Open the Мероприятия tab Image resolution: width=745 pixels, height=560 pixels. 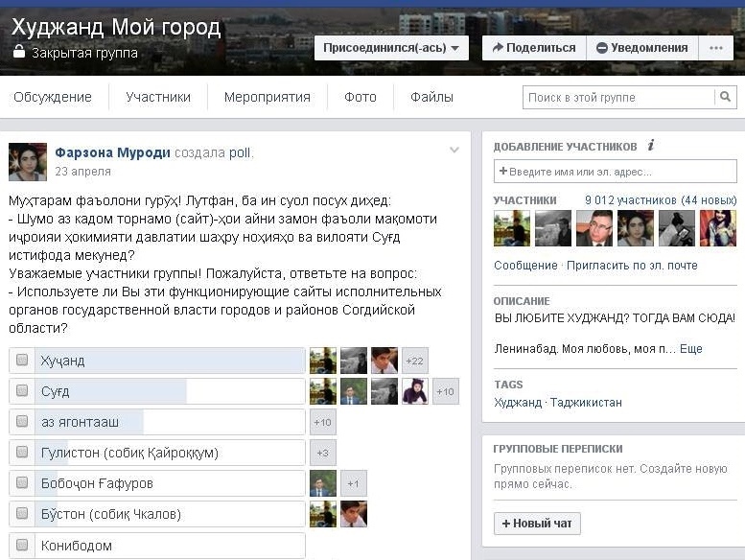(267, 97)
